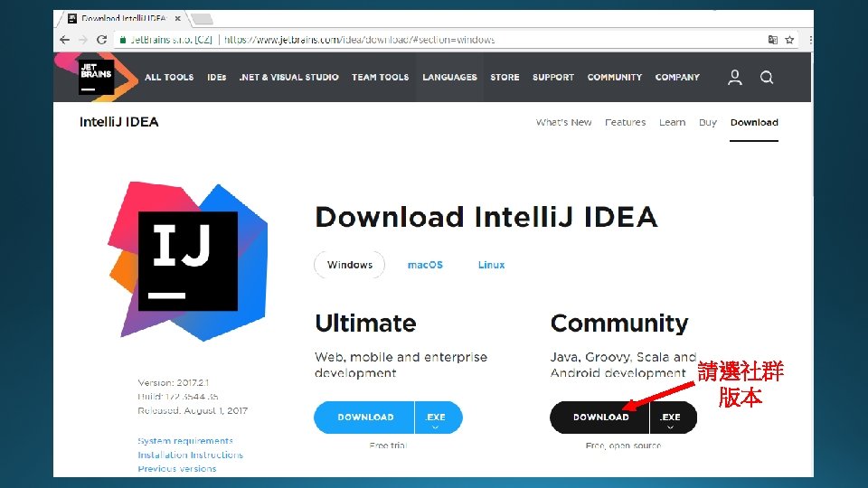The width and height of the screenshot is (868, 488).
Task: Click the translate page icon in address bar
Action: pyautogui.click(x=773, y=40)
